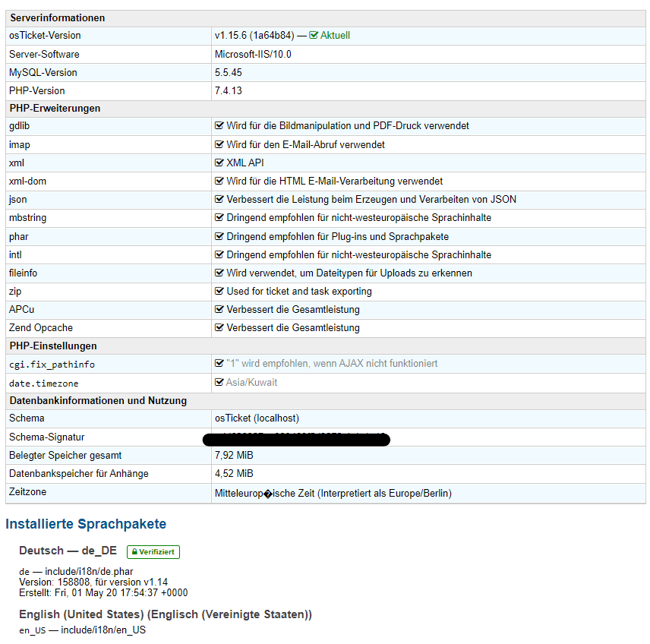Click the check icon in the phar row
Image resolution: width=650 pixels, height=644 pixels.
(x=219, y=236)
